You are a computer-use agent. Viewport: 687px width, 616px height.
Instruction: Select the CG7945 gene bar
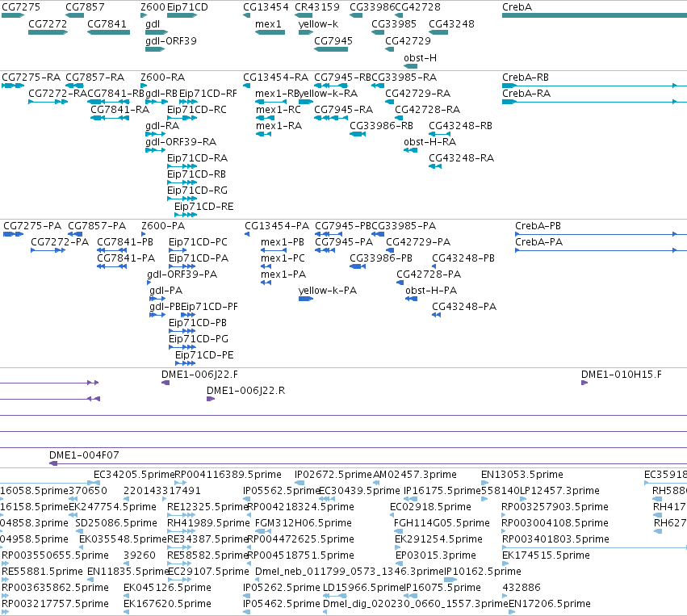coord(331,49)
